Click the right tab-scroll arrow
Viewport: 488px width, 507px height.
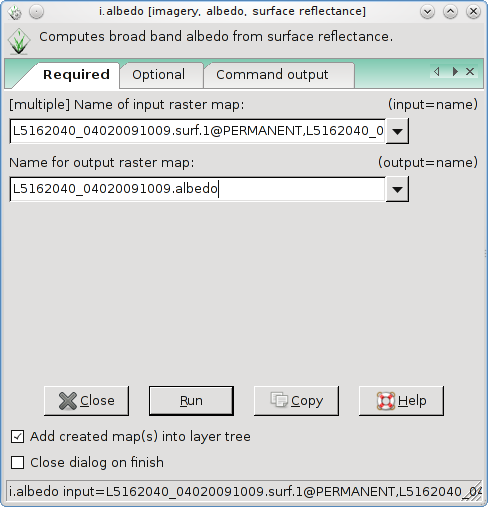[x=455, y=71]
